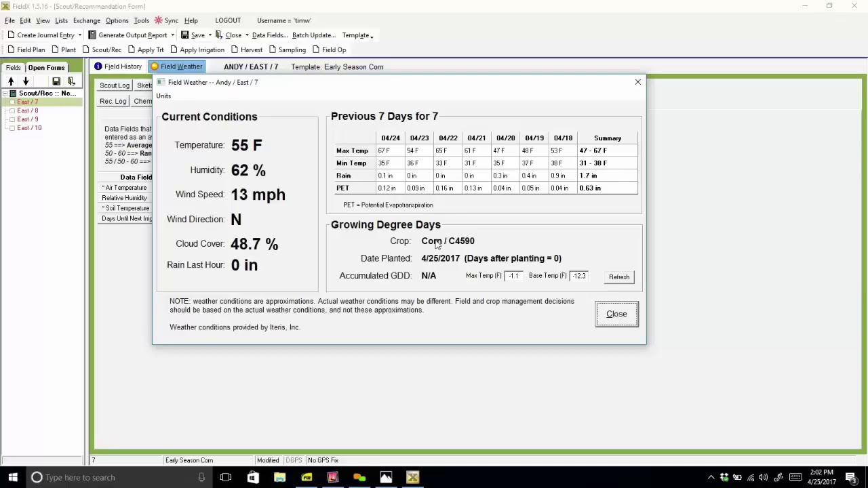Tick the East / 10 checkbox
The image size is (868, 488).
click(12, 128)
